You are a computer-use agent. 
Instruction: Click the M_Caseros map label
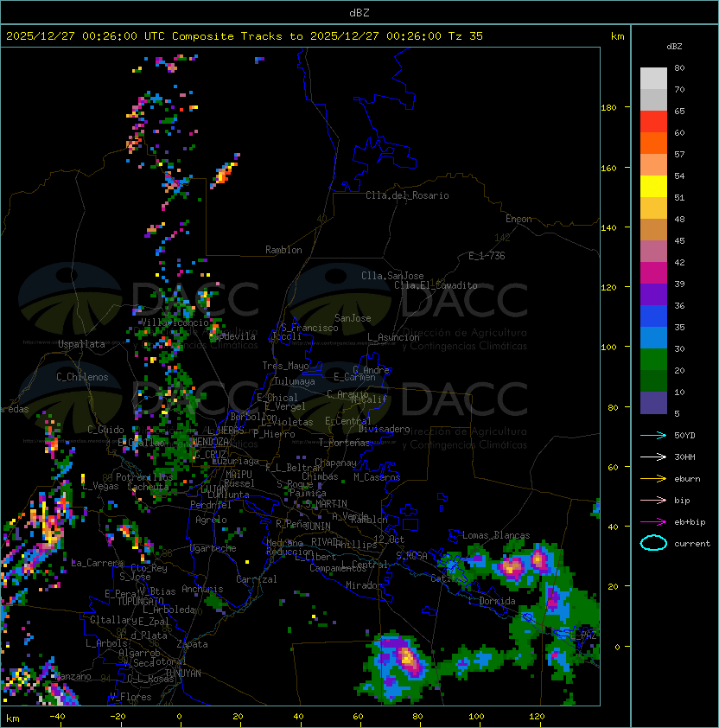coord(377,476)
